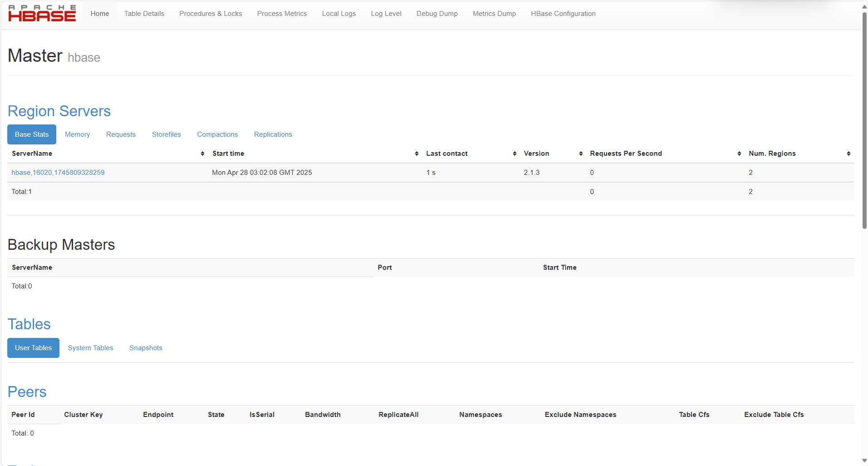The image size is (868, 466).
Task: Switch to the System Tables tab
Action: pos(90,348)
